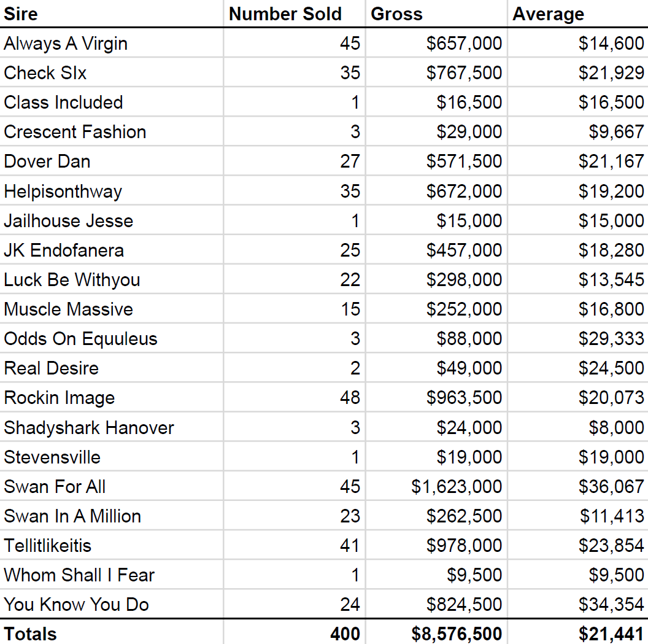The image size is (648, 644).
Task: Click the Average column header
Action: click(x=578, y=14)
